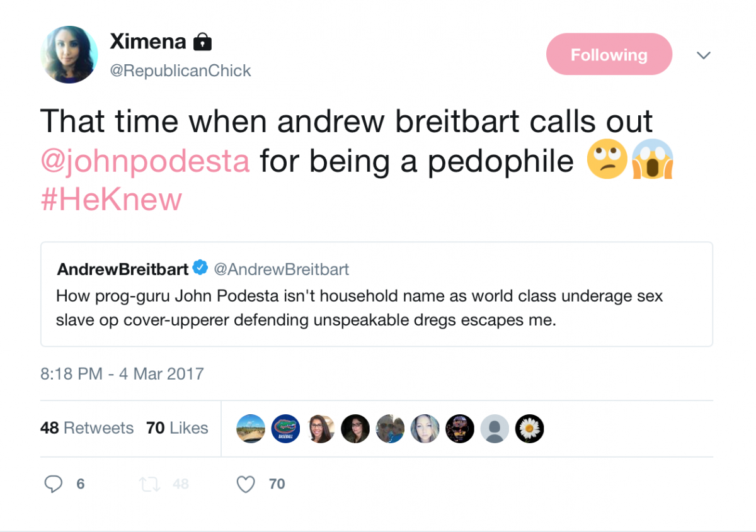Open the Gators Baseball logo avatar
The width and height of the screenshot is (756, 532).
(285, 429)
